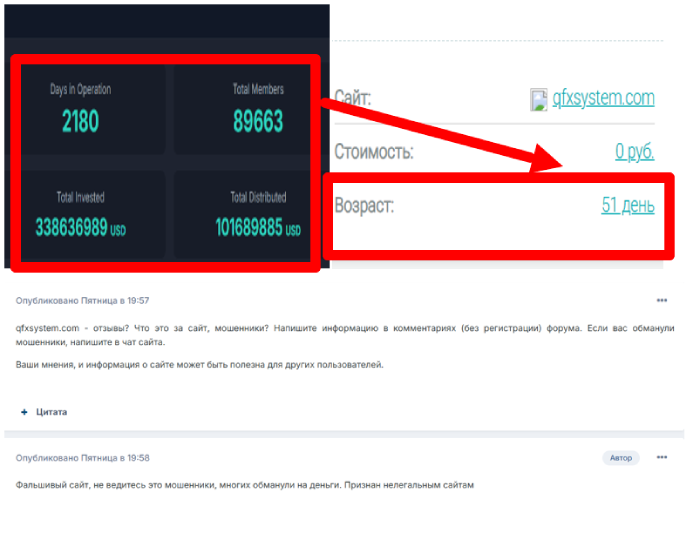Open the first post's three-dot options menu
700x540 pixels.
pyautogui.click(x=661, y=300)
